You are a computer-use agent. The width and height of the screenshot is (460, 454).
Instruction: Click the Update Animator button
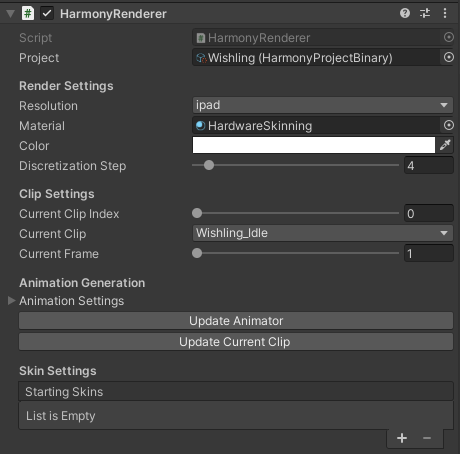[236, 321]
